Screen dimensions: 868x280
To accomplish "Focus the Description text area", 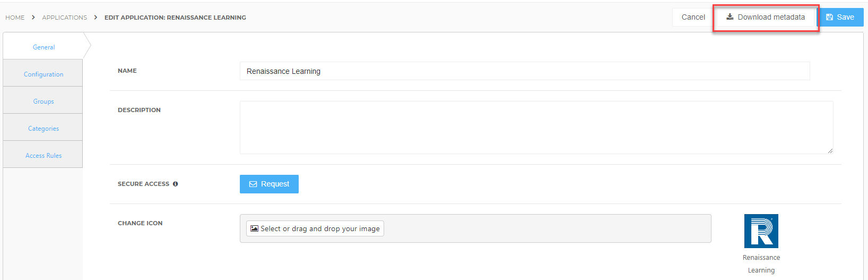I will [536, 128].
